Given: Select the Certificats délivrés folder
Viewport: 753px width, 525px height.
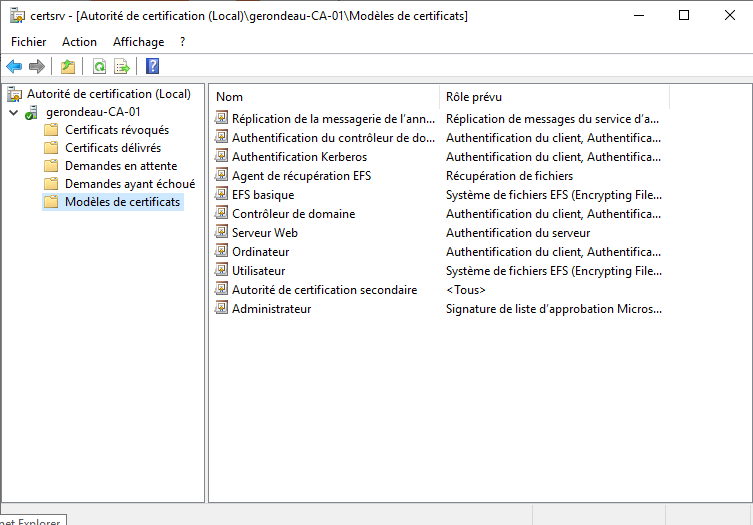Looking at the screenshot, I should [x=112, y=148].
